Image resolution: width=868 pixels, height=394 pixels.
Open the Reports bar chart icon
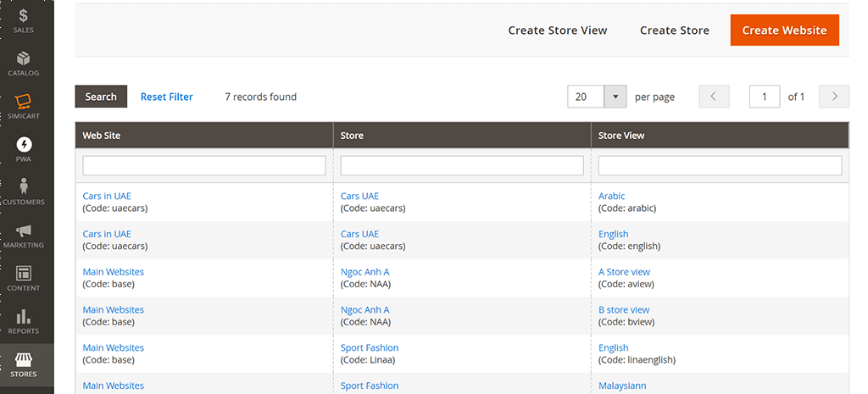click(x=24, y=317)
